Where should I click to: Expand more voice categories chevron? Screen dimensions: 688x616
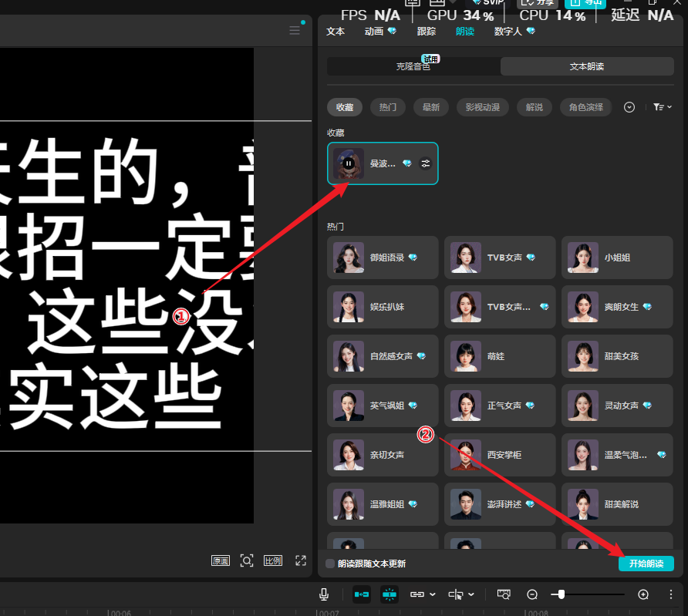tap(629, 107)
